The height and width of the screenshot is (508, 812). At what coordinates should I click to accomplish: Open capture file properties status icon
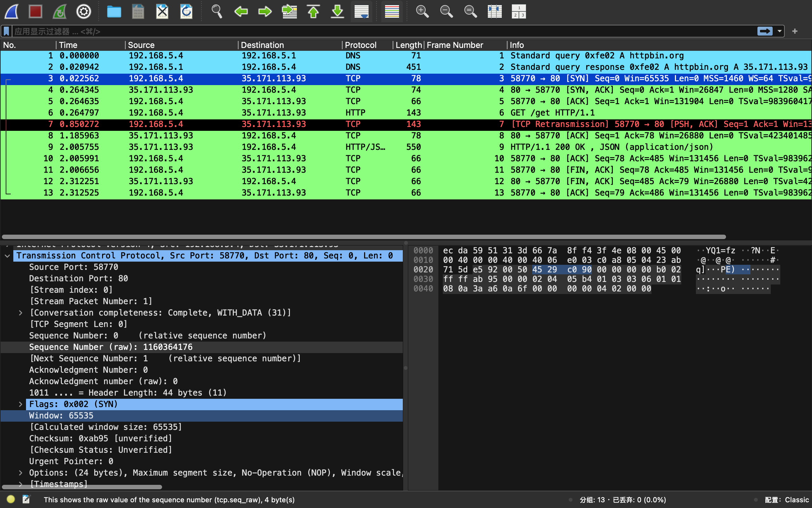pos(26,499)
